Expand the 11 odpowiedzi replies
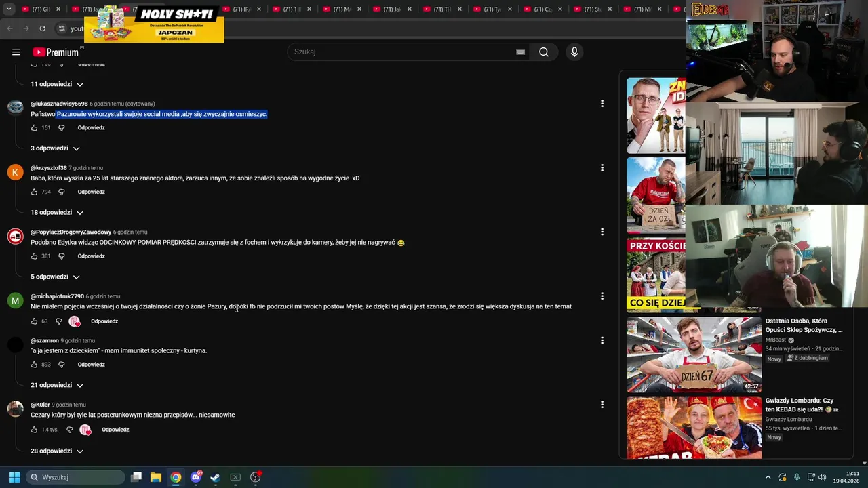Image resolution: width=868 pixels, height=488 pixels. point(57,84)
